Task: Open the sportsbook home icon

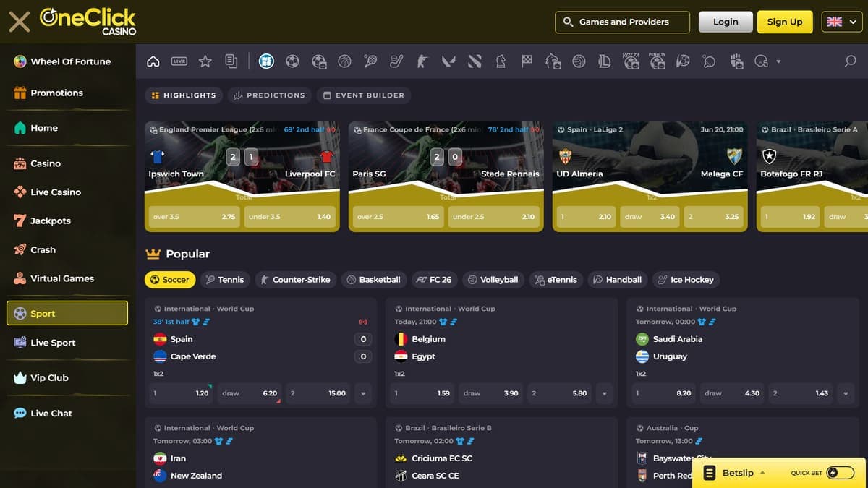Action: point(153,61)
